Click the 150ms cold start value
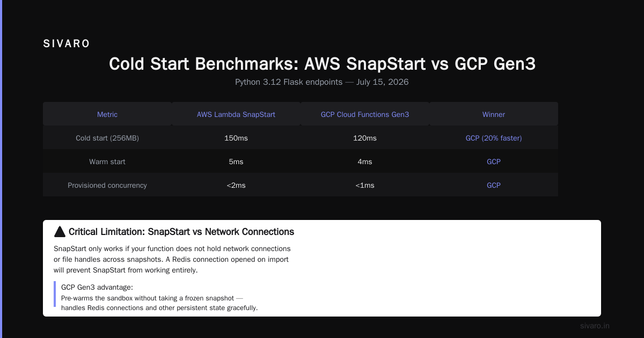The height and width of the screenshot is (338, 644). coord(236,138)
